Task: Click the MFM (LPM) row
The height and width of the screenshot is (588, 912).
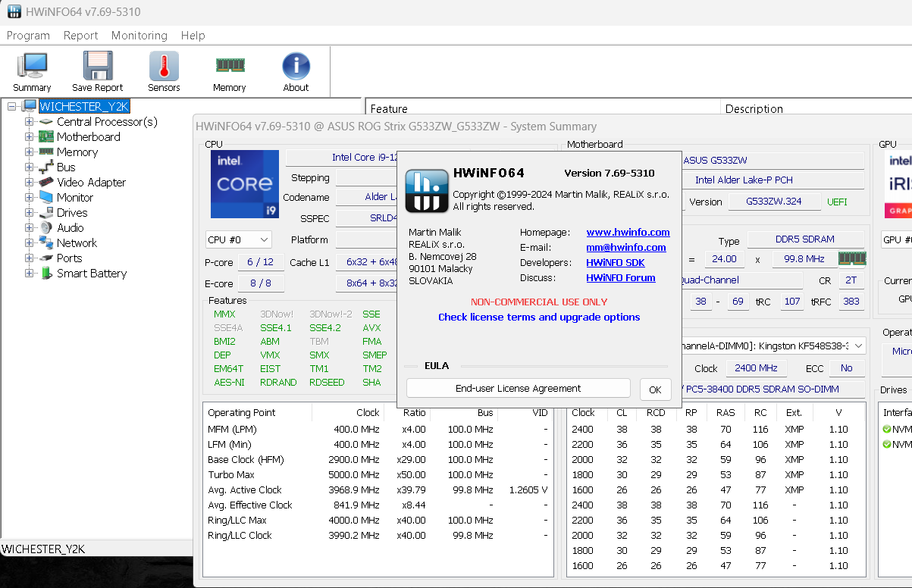Action: click(378, 430)
